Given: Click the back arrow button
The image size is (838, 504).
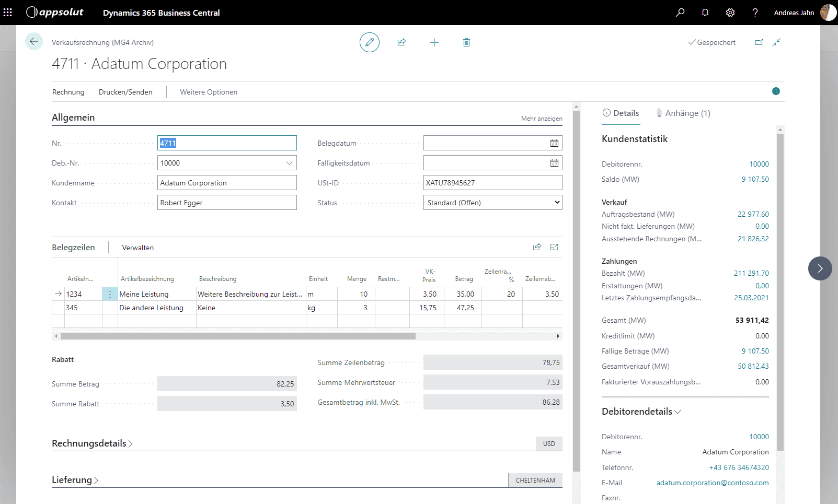Looking at the screenshot, I should [34, 42].
